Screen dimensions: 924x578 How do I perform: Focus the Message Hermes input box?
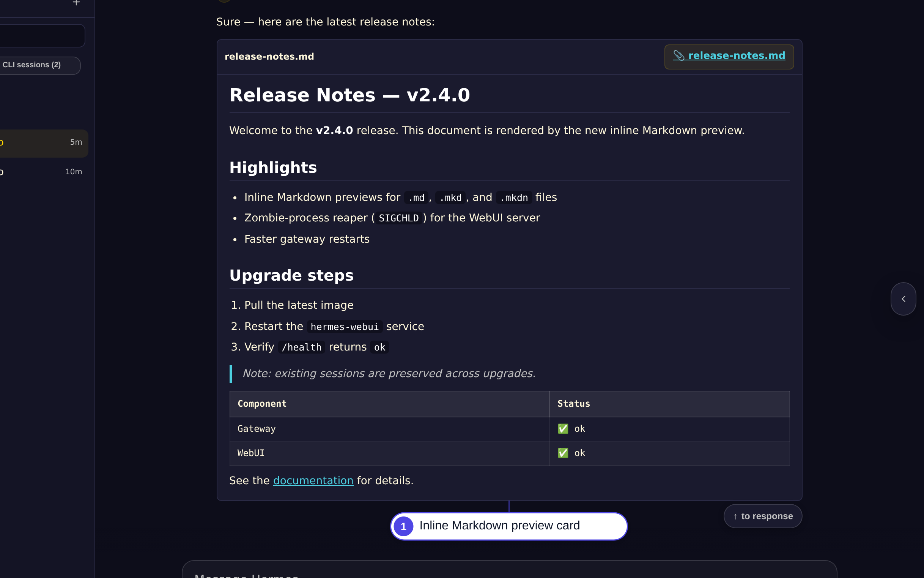click(x=509, y=570)
